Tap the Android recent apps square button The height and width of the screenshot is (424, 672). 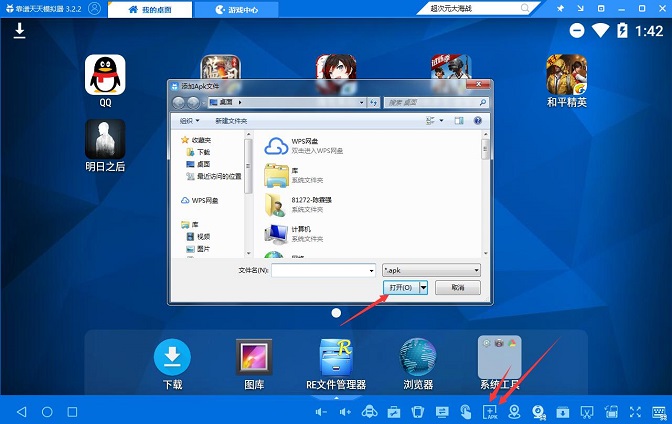click(72, 412)
